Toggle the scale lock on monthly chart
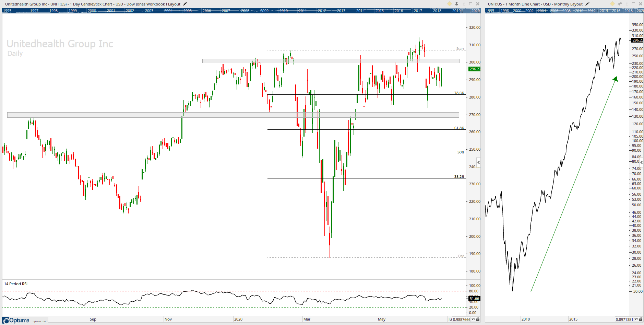The height and width of the screenshot is (325, 644). [x=641, y=320]
